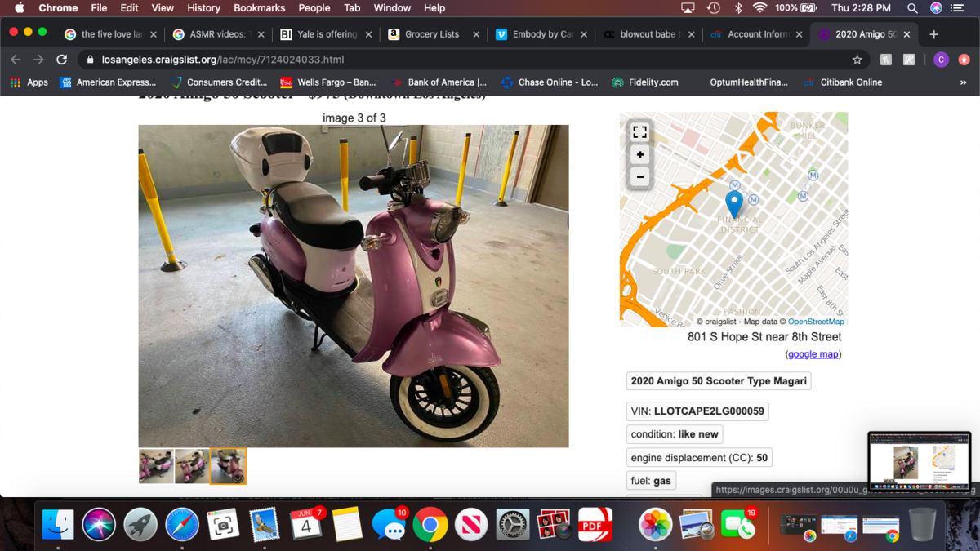
Task: Open Citibank Online bookmark
Action: 842,82
